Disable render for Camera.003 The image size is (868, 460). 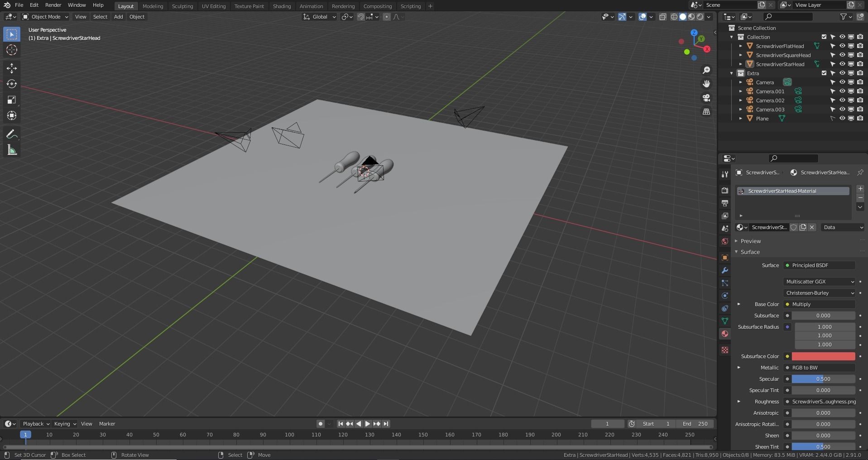860,110
